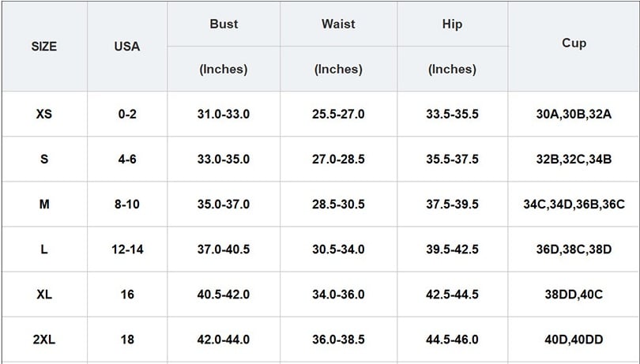Screen dimensions: 640x364
Task: Select the Cup column header
Action: pyautogui.click(x=574, y=43)
